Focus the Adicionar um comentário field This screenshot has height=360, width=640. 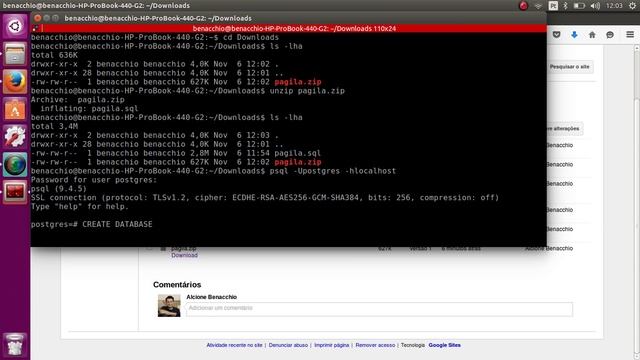click(x=379, y=309)
